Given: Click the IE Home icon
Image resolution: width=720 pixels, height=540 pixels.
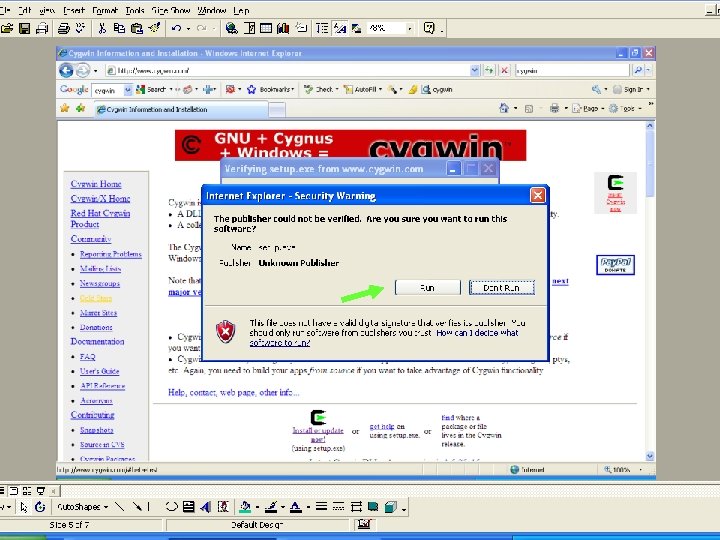Looking at the screenshot, I should [504, 108].
